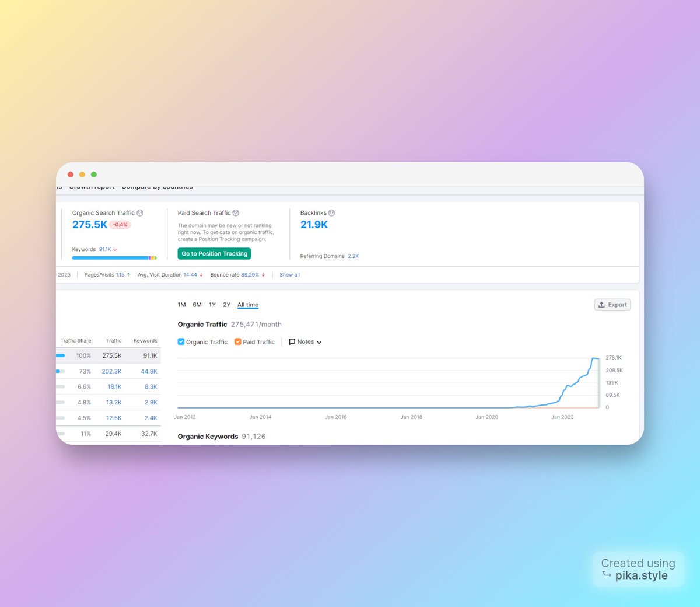The height and width of the screenshot is (607, 700).
Task: Select the 6M time range tab
Action: 197,305
